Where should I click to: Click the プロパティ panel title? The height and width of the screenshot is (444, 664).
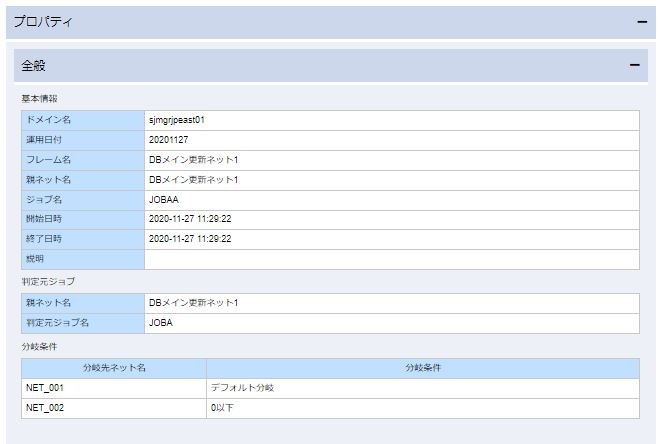[43, 22]
